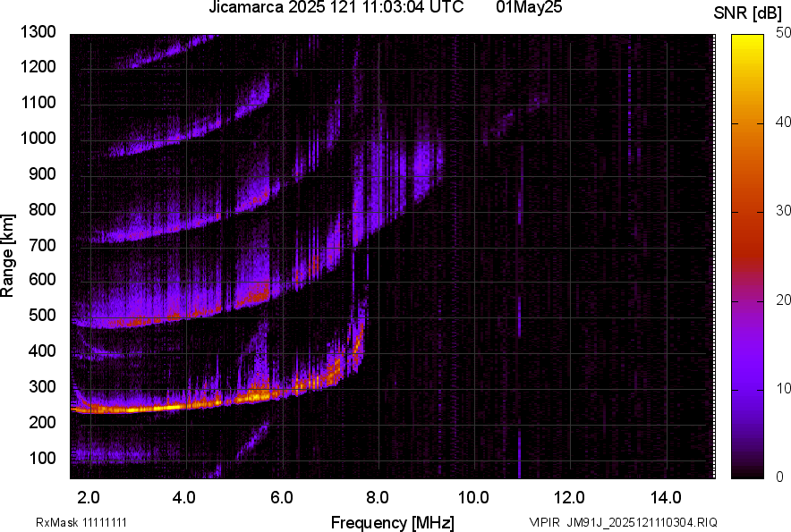This screenshot has height=532, width=791.
Task: Click the frequency tick label '8.0'
Action: [x=378, y=498]
